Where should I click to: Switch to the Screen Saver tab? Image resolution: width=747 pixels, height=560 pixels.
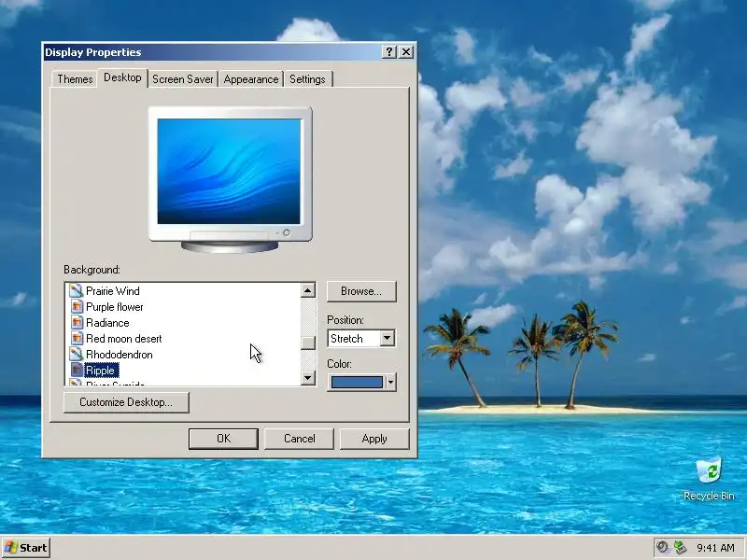click(183, 79)
